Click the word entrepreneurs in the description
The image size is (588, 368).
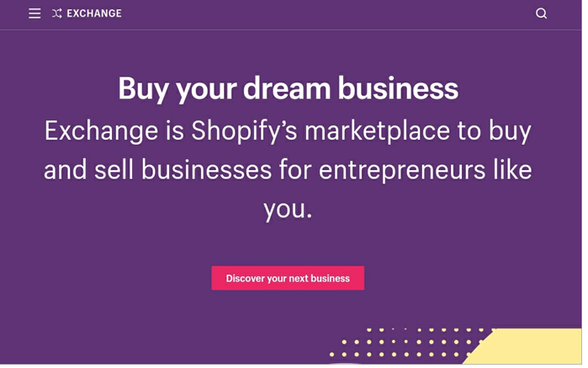point(401,170)
